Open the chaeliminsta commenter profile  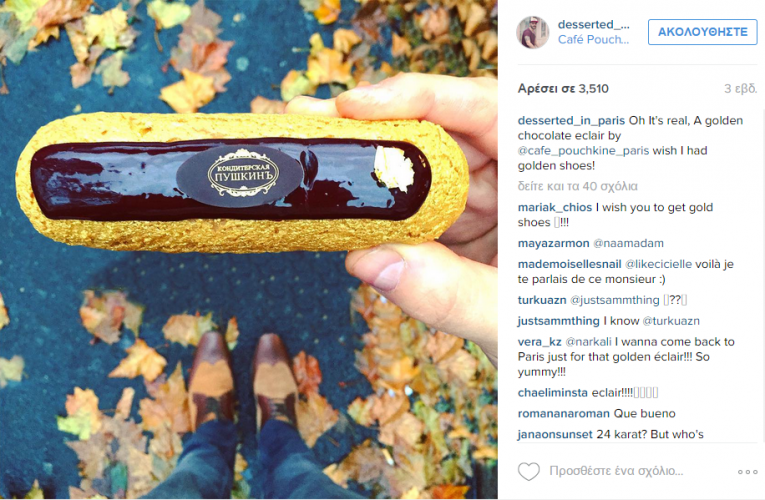point(553,392)
